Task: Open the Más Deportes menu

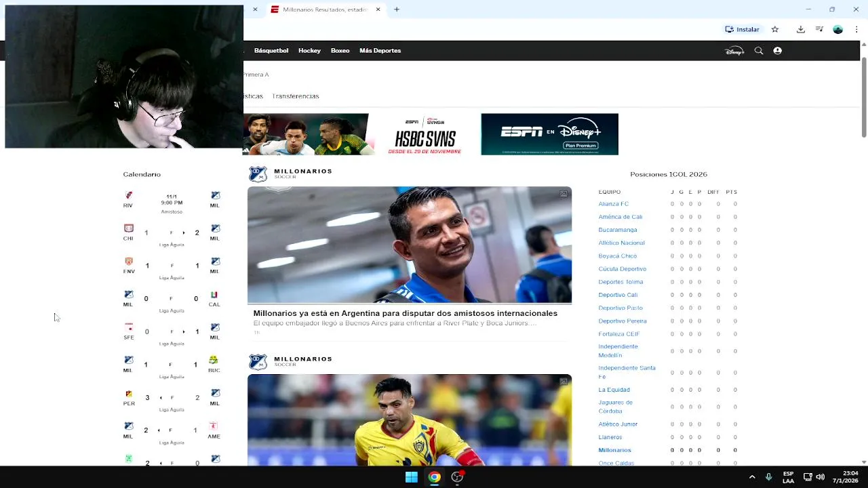Action: click(x=380, y=51)
